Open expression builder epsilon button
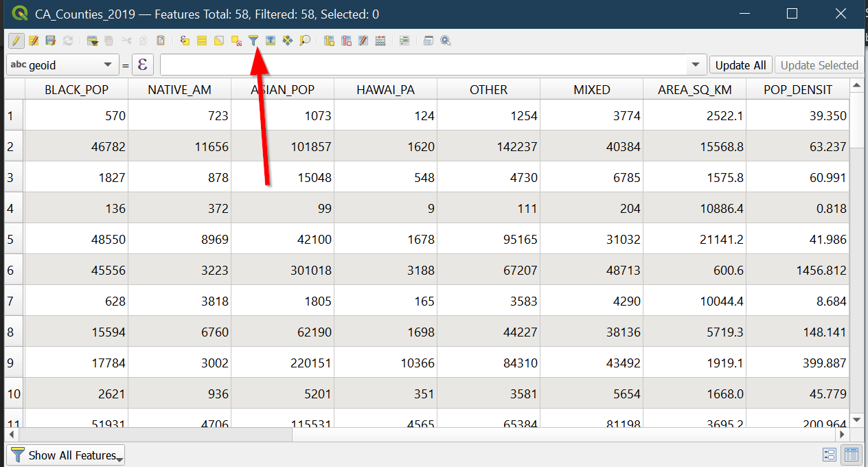Image resolution: width=868 pixels, height=467 pixels. pyautogui.click(x=143, y=65)
